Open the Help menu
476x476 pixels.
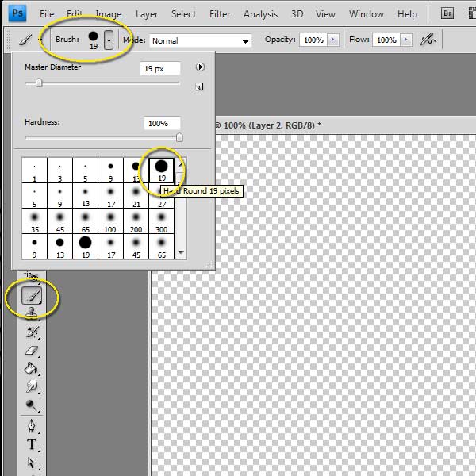407,14
